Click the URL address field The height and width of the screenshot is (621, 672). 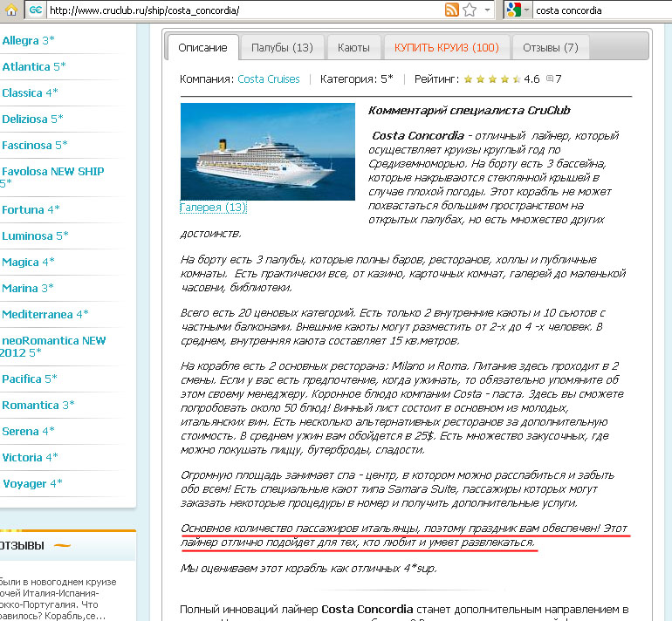pos(244,10)
